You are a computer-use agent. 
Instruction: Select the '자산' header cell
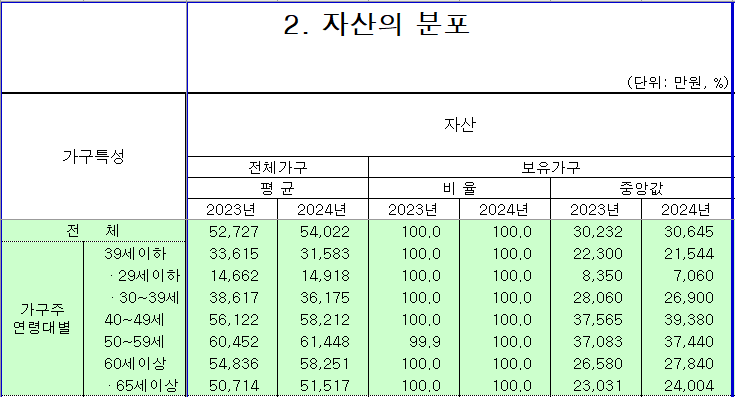[x=459, y=125]
